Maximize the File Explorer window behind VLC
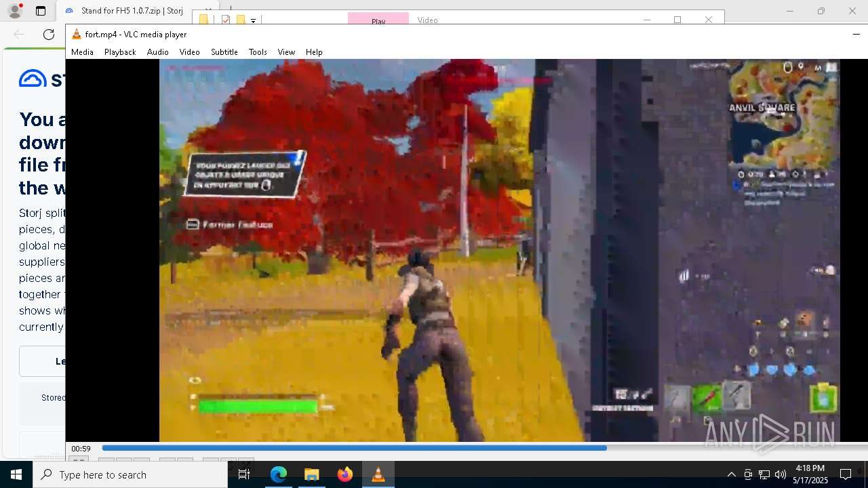 677,20
